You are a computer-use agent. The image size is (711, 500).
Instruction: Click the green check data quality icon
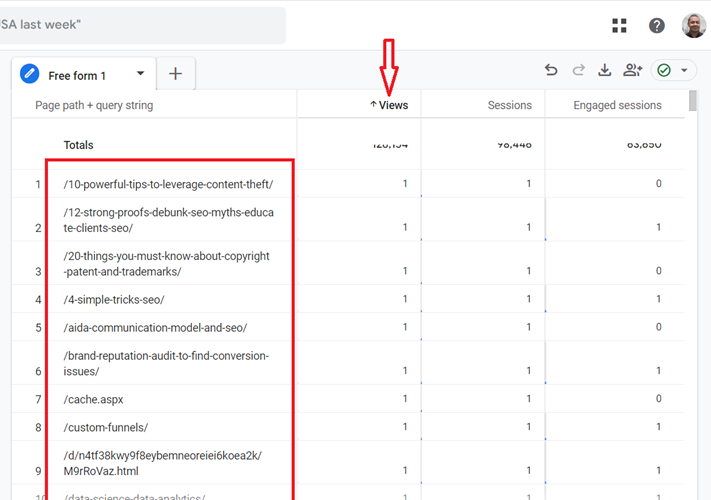click(x=664, y=70)
